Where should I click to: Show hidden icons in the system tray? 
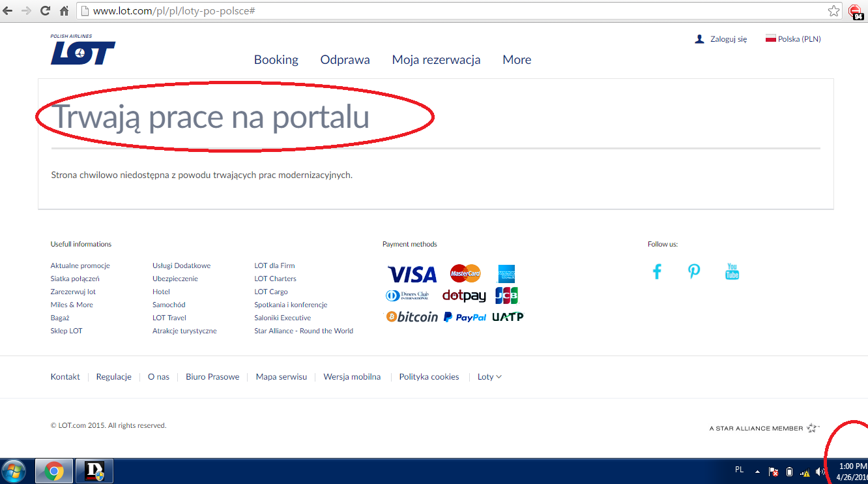(757, 472)
